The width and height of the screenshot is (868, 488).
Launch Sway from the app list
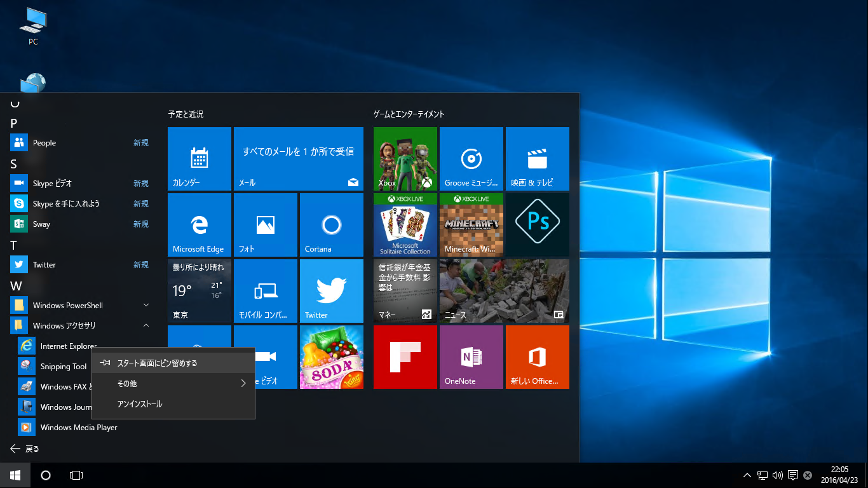pyautogui.click(x=79, y=224)
